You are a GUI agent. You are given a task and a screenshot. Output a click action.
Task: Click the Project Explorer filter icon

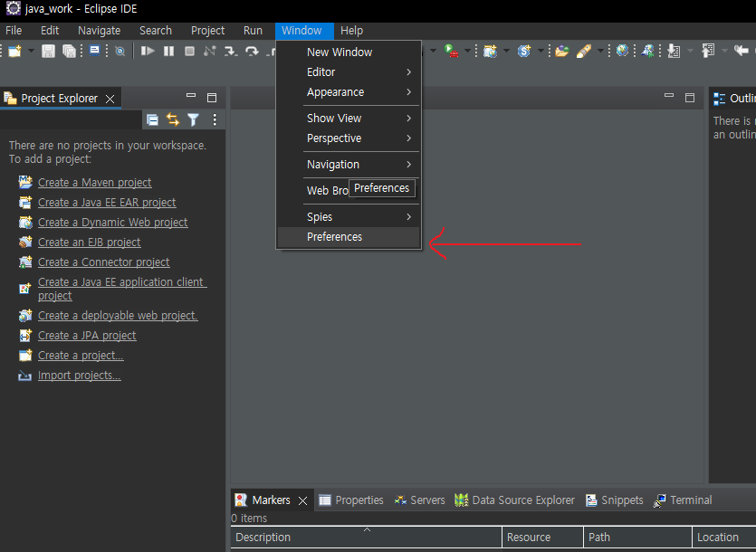[x=194, y=119]
